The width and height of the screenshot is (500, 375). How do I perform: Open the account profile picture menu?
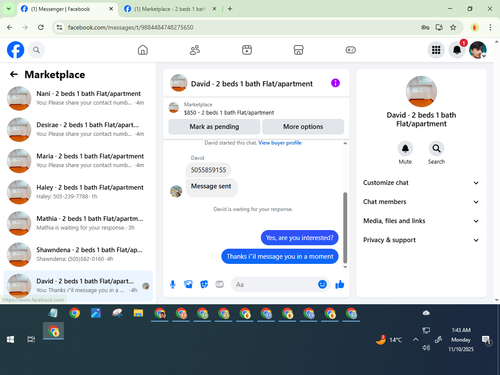[x=478, y=50]
